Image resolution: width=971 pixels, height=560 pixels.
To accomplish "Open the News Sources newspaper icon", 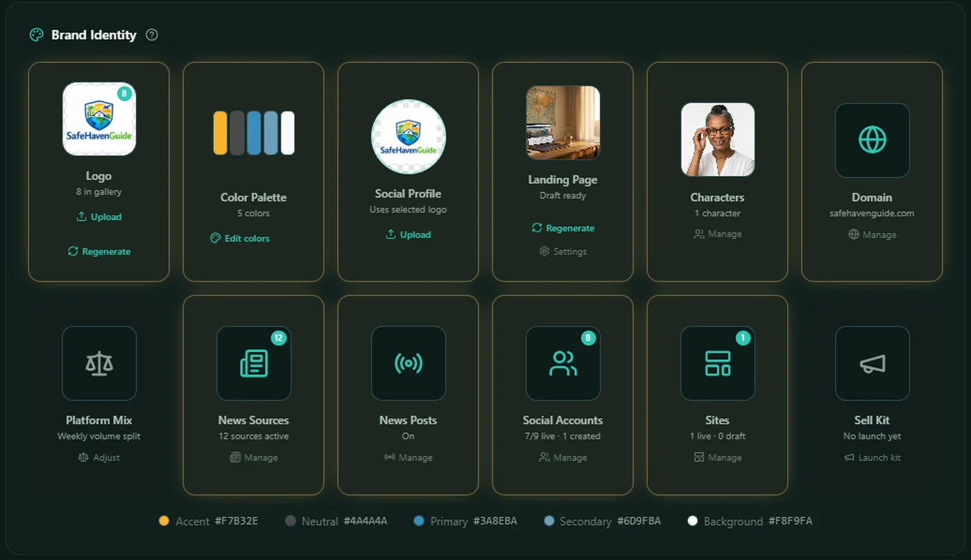I will [x=254, y=363].
